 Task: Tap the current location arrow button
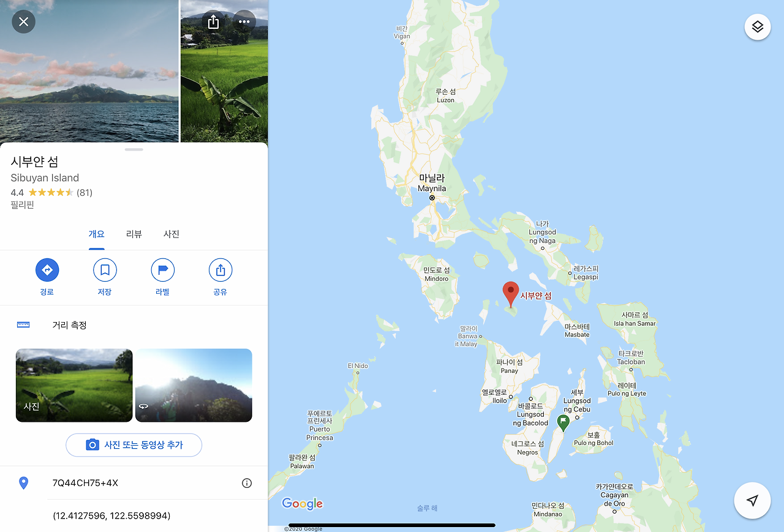click(x=753, y=501)
